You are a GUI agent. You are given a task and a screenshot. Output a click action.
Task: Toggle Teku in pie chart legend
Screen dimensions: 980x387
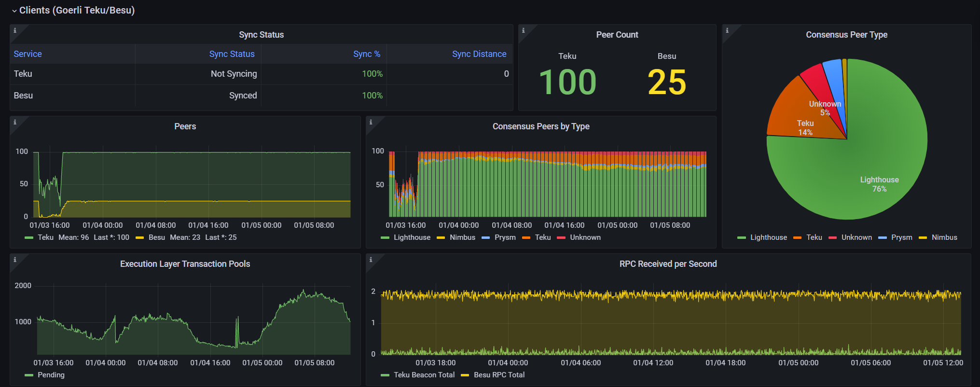pyautogui.click(x=814, y=237)
